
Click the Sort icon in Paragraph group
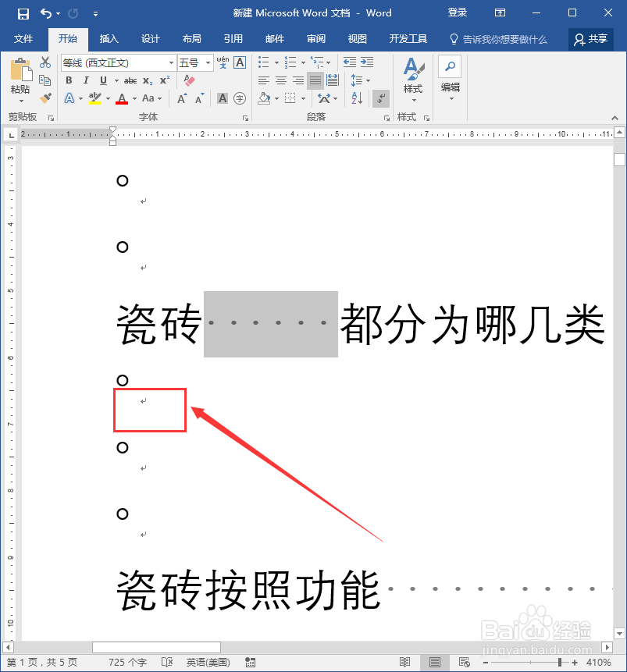click(356, 98)
